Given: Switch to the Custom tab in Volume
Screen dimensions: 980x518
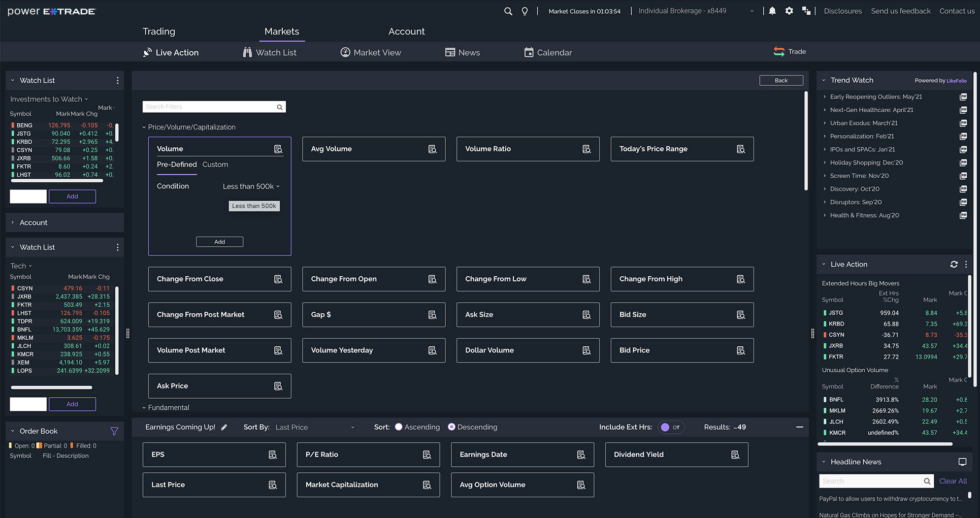Looking at the screenshot, I should point(215,165).
